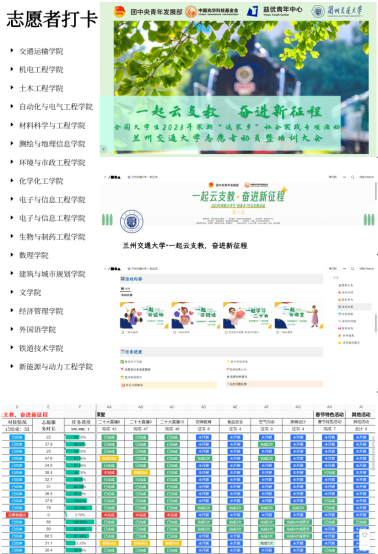Select the highlighted entry in the document outline sidebar
This screenshot has height=554, width=378.
[x=354, y=307]
